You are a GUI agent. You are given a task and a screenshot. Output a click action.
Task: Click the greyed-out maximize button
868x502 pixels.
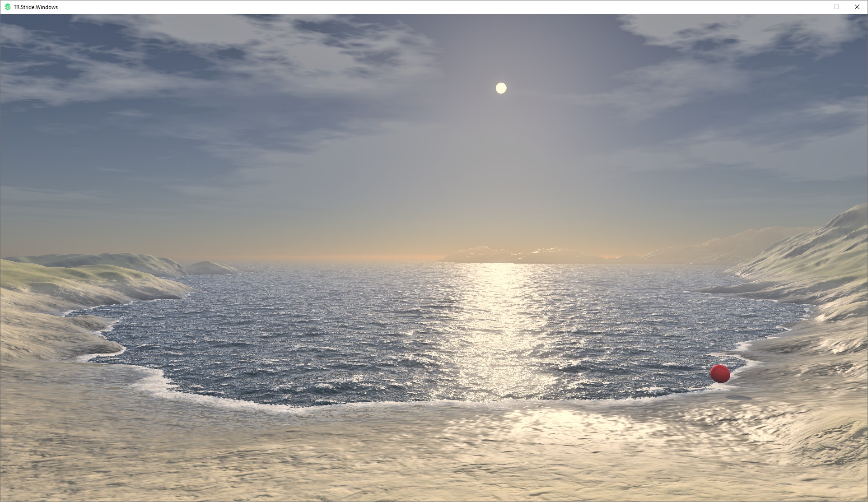pos(836,7)
